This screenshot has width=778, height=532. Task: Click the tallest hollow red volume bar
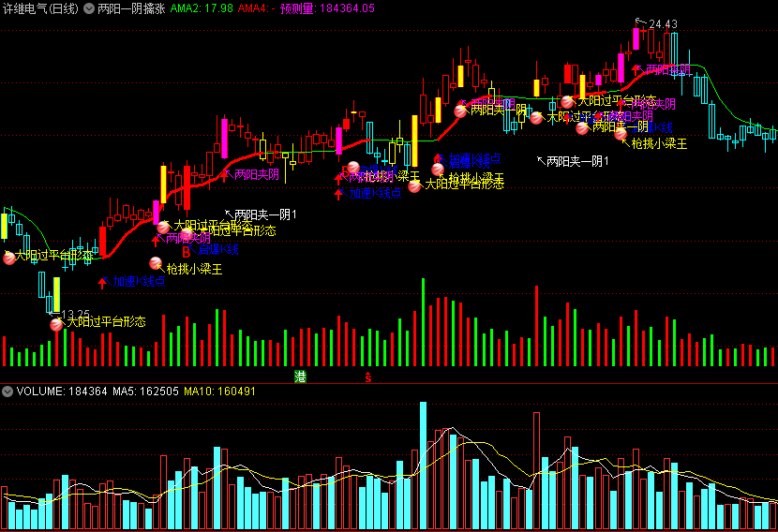tap(536, 471)
